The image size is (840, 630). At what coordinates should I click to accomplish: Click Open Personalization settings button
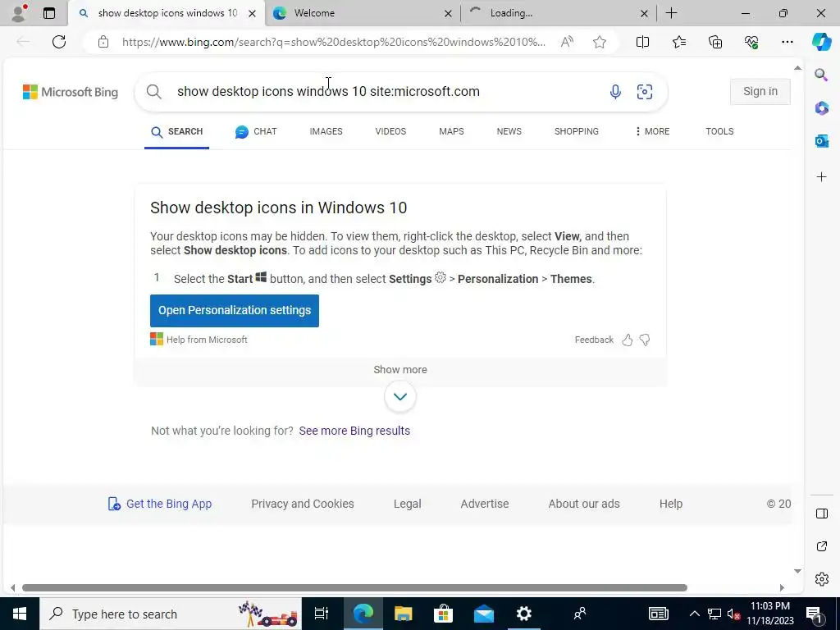tap(234, 311)
